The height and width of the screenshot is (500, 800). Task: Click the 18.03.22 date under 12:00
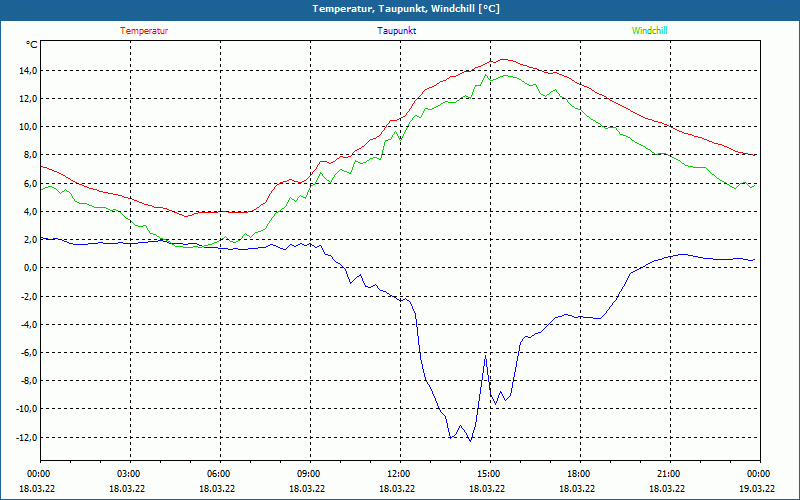coord(397,488)
